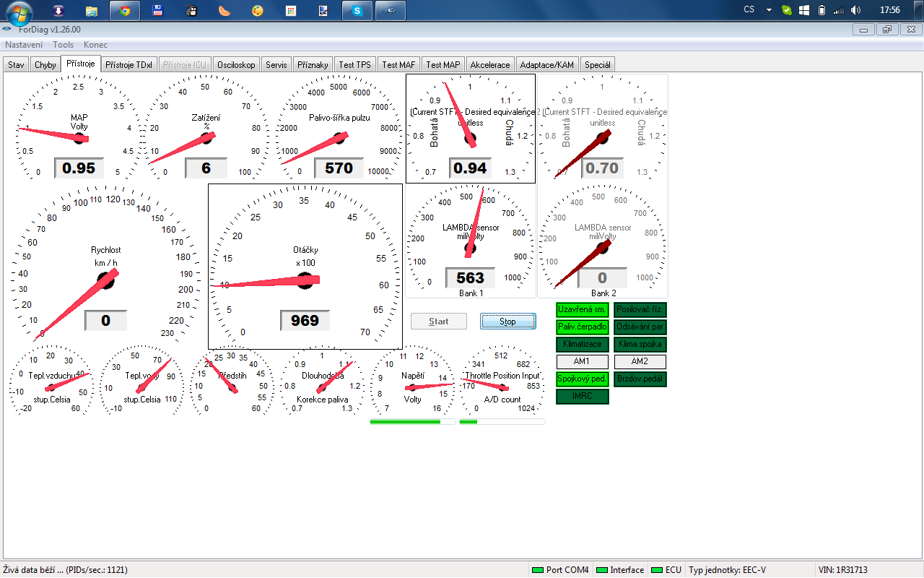Open Google Chrome from the taskbar
The width and height of the screenshot is (924, 578).
125,11
